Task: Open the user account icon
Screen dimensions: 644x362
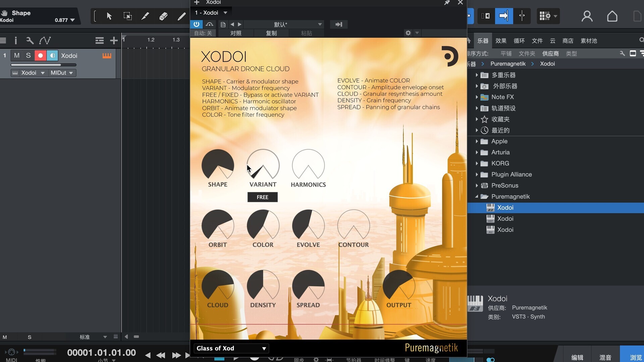Action: click(x=587, y=16)
